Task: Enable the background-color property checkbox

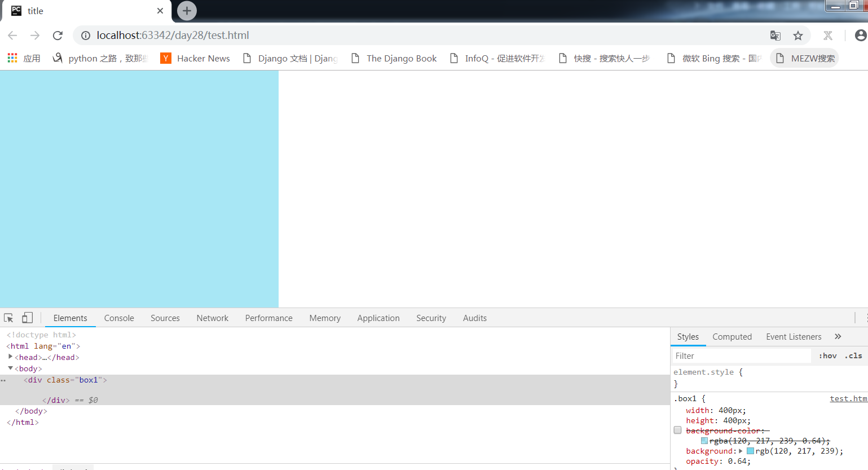Action: pos(678,431)
